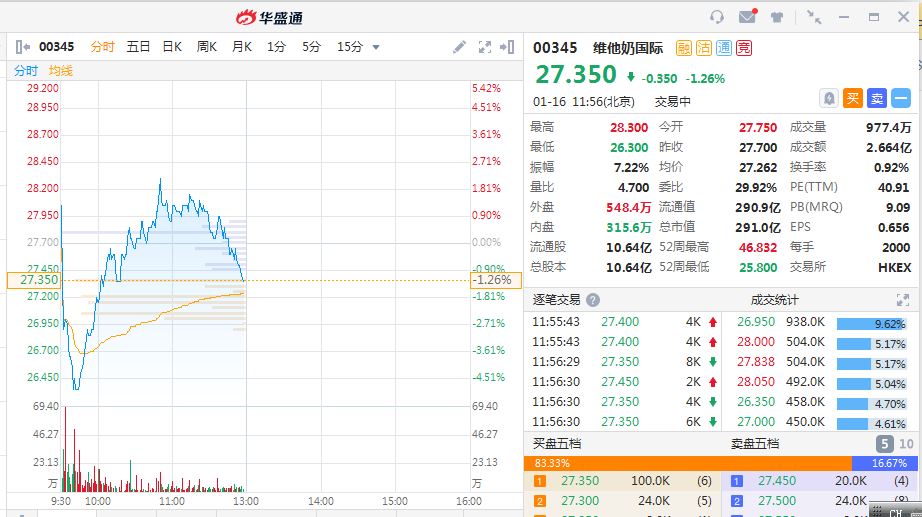Click the 成交额 value 2.664亿
This screenshot has width=922, height=517.
(888, 148)
